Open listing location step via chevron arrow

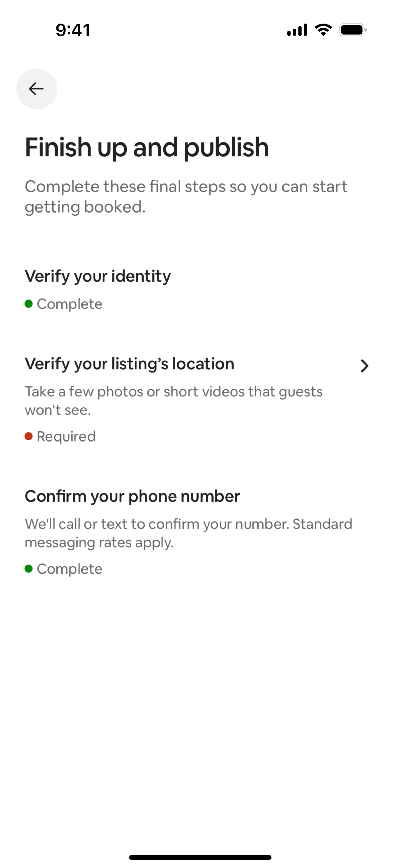pyautogui.click(x=364, y=366)
